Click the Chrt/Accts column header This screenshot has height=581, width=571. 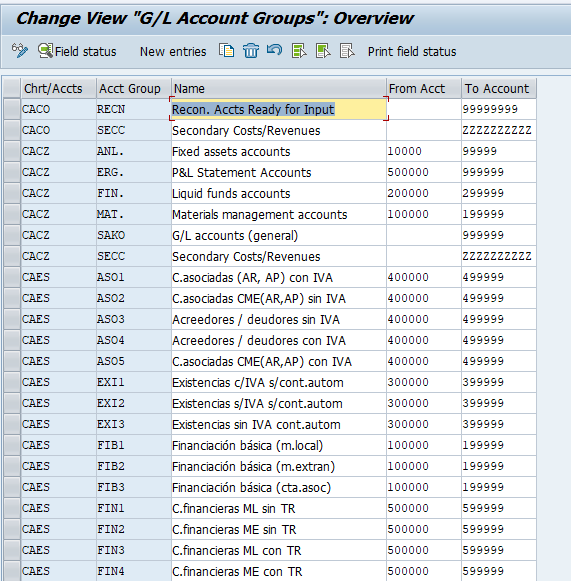point(59,88)
